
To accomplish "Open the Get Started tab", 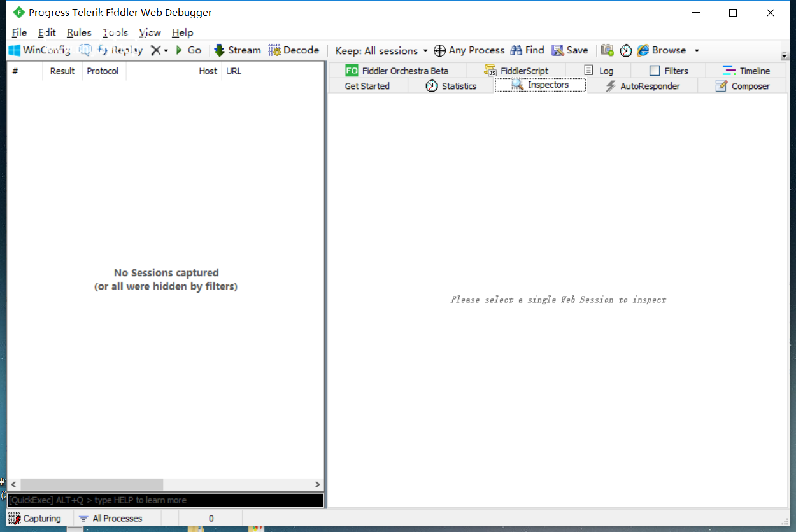I will (x=367, y=86).
